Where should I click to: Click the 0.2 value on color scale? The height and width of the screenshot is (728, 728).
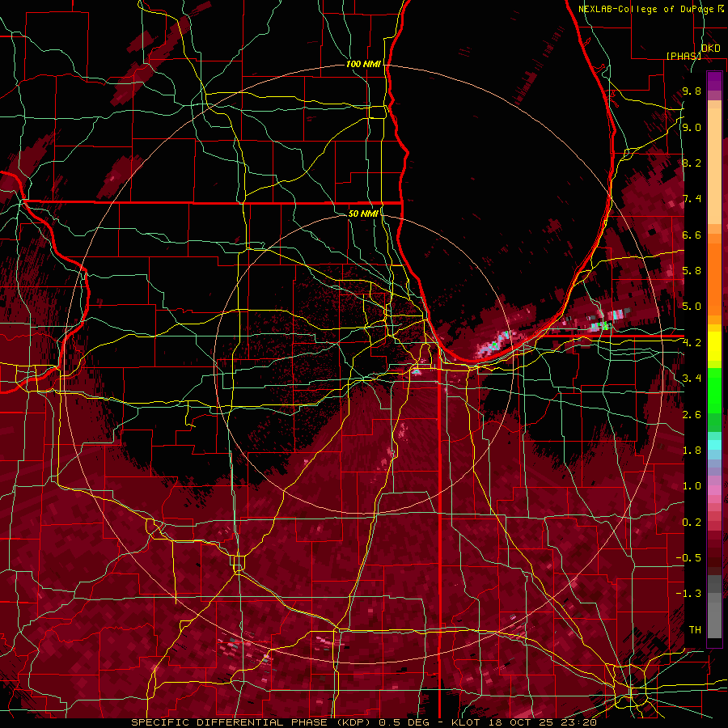[x=692, y=522]
